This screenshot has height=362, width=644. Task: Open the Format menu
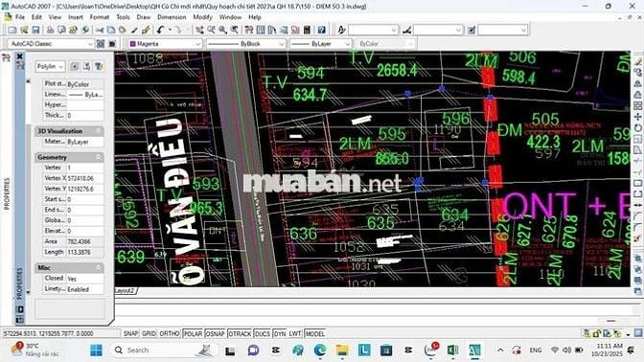[100, 17]
